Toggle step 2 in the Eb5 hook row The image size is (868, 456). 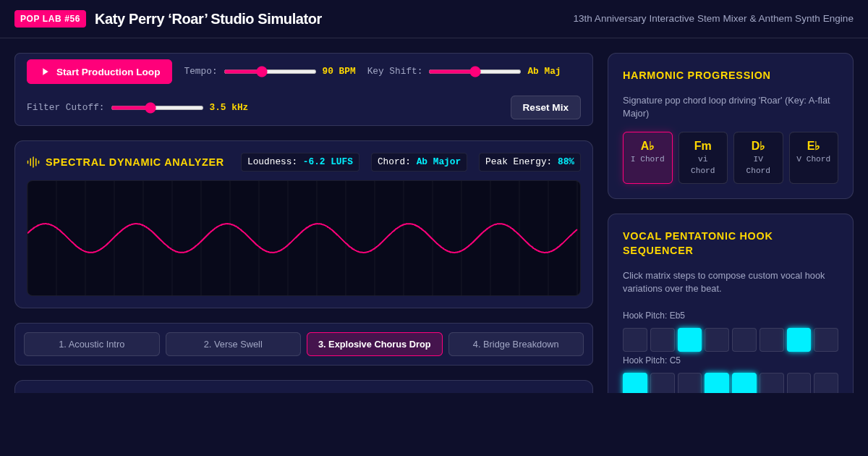[x=663, y=339]
